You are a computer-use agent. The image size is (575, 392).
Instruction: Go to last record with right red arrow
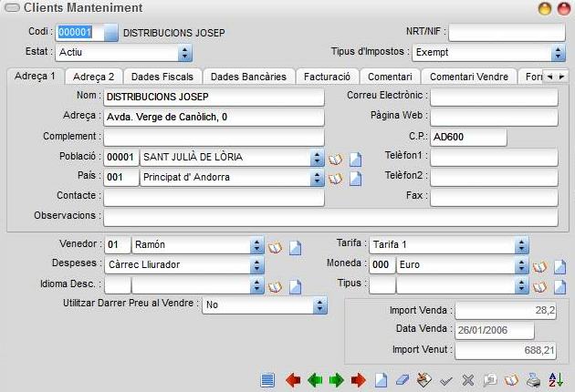359,380
